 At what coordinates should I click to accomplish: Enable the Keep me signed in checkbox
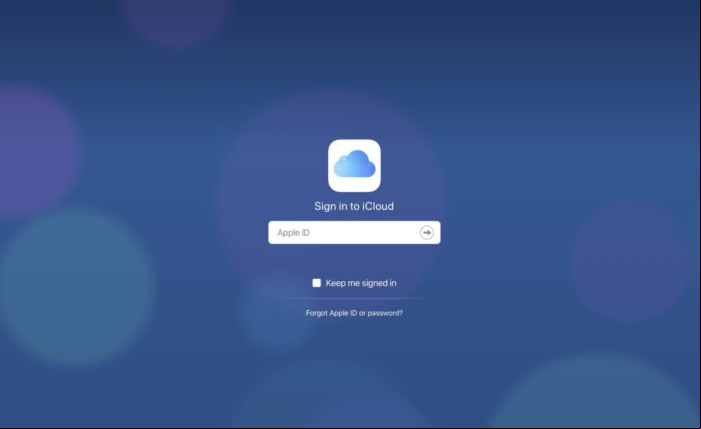pyautogui.click(x=317, y=283)
